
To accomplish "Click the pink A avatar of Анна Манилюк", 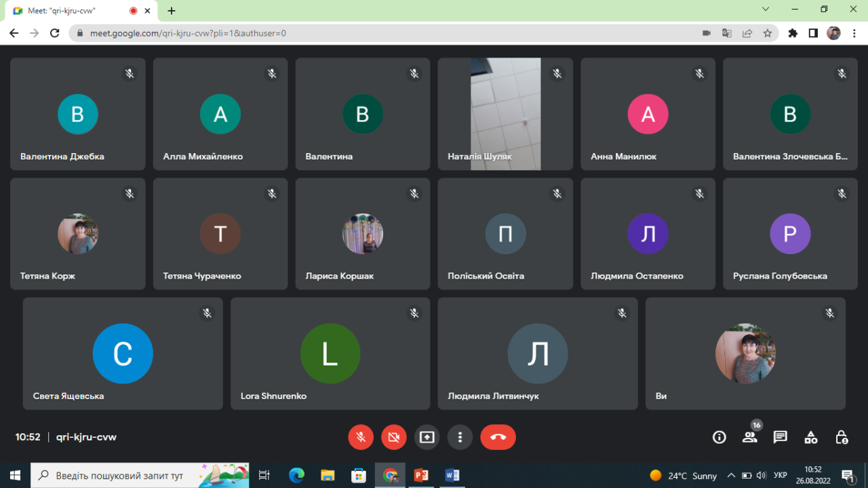I will pyautogui.click(x=648, y=114).
